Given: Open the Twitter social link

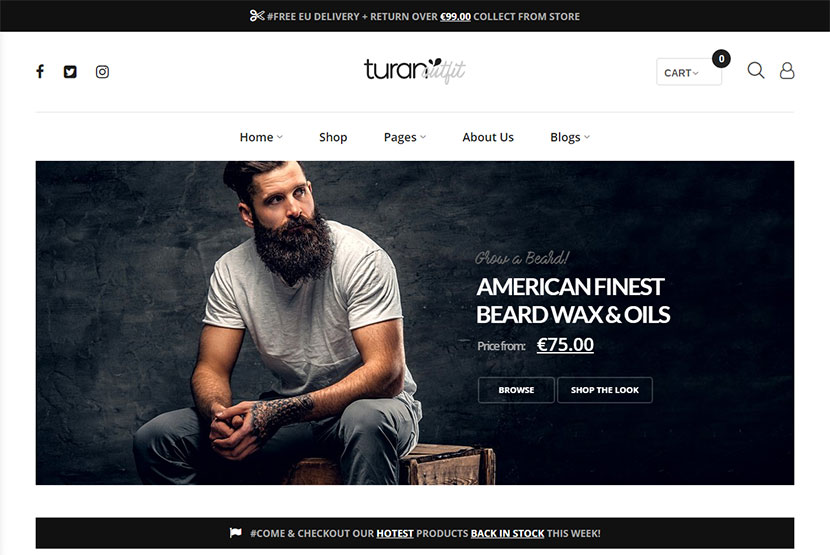Looking at the screenshot, I should point(70,71).
